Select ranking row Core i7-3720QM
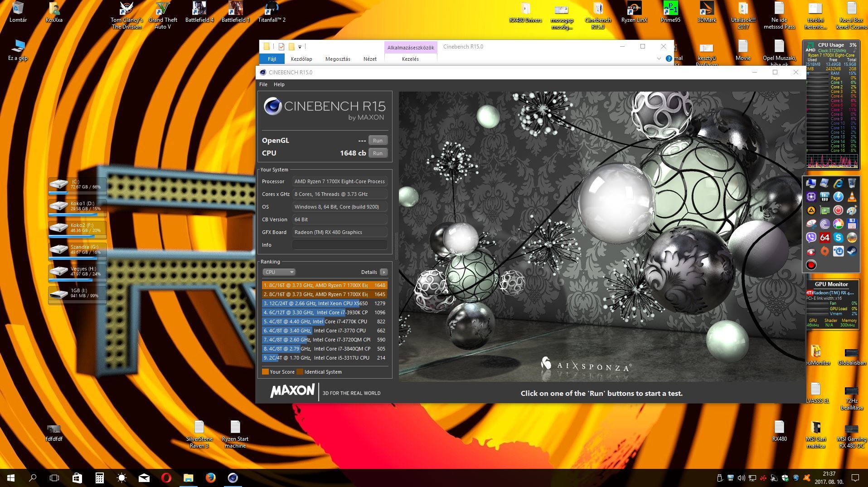The image size is (868, 487). click(x=325, y=340)
